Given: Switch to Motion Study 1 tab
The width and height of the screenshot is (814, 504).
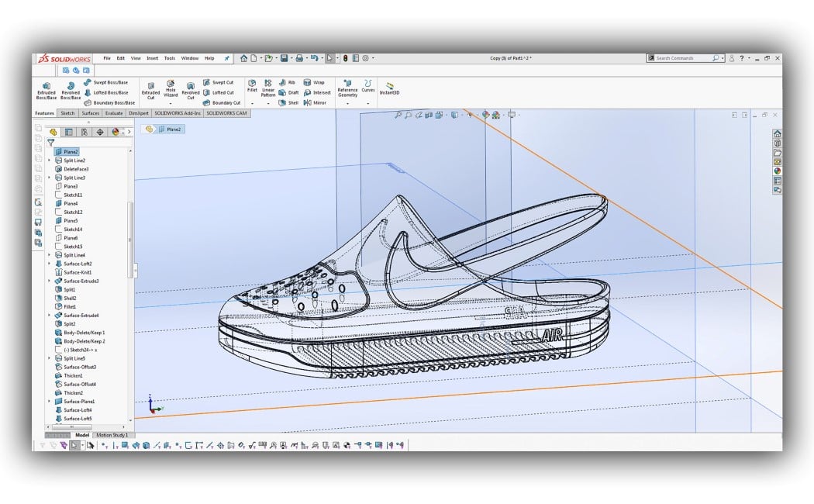Looking at the screenshot, I should click(112, 435).
